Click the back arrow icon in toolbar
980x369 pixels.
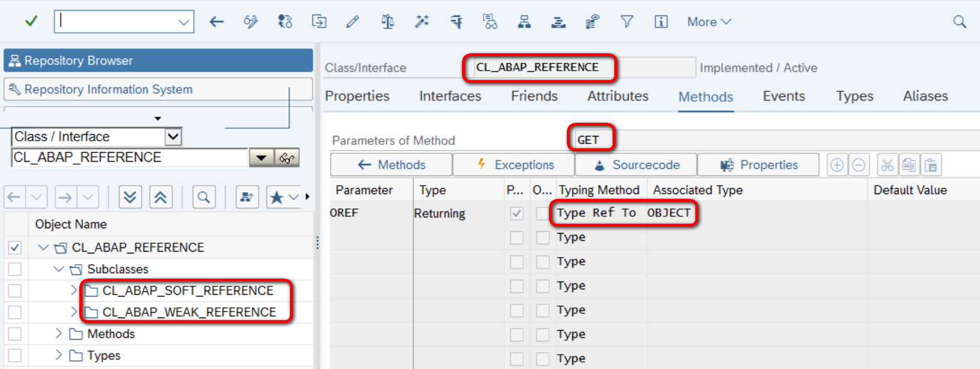tap(217, 22)
